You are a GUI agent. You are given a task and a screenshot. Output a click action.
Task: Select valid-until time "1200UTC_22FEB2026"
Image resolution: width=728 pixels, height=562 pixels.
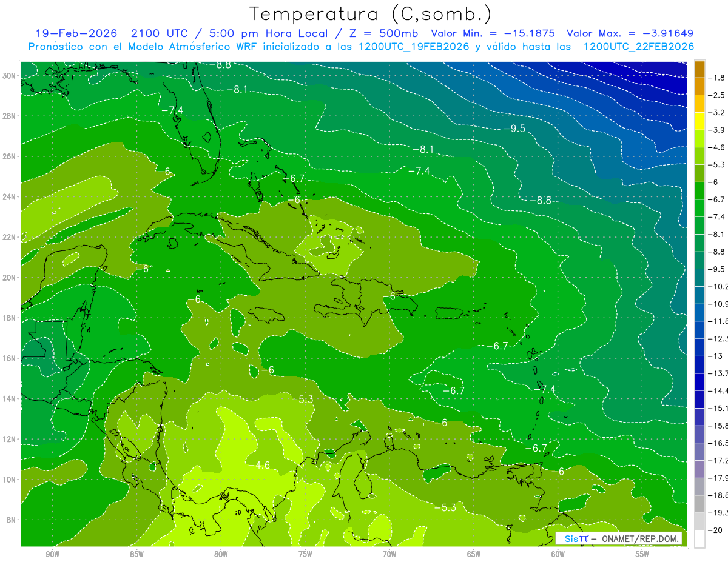tap(638, 47)
